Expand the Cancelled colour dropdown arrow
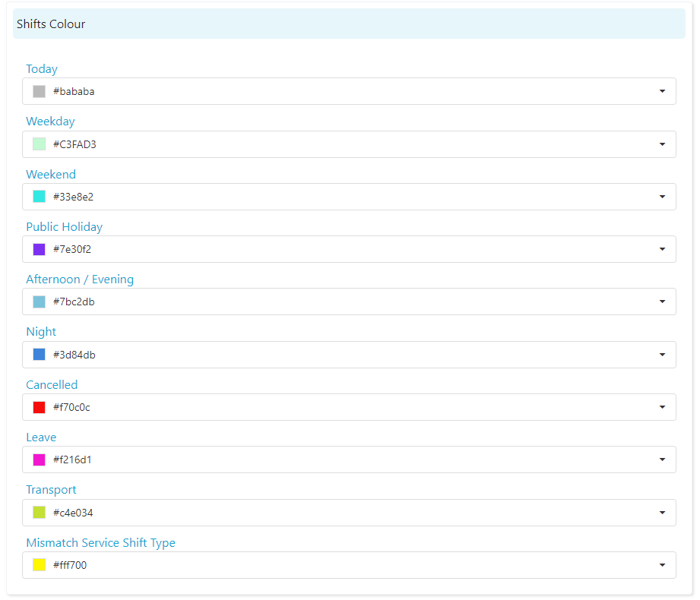This screenshot has width=700, height=600. [x=662, y=407]
